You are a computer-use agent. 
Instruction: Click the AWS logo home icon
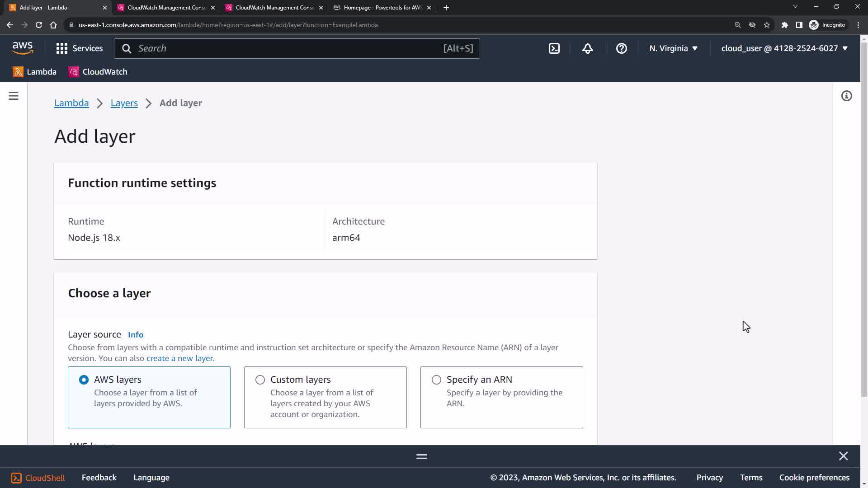point(23,47)
